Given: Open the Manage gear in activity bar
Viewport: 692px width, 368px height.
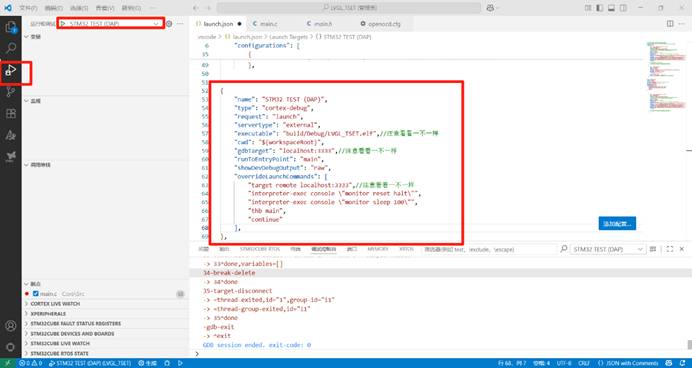Looking at the screenshot, I should click(11, 347).
